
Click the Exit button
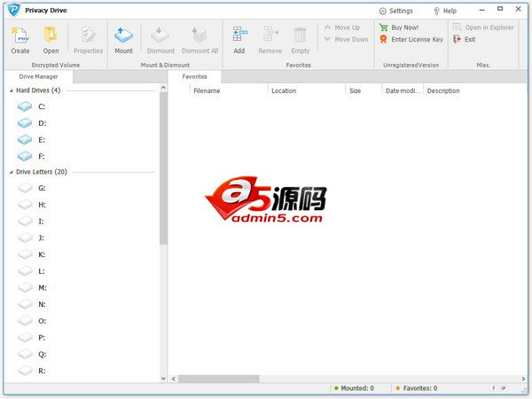pos(464,39)
